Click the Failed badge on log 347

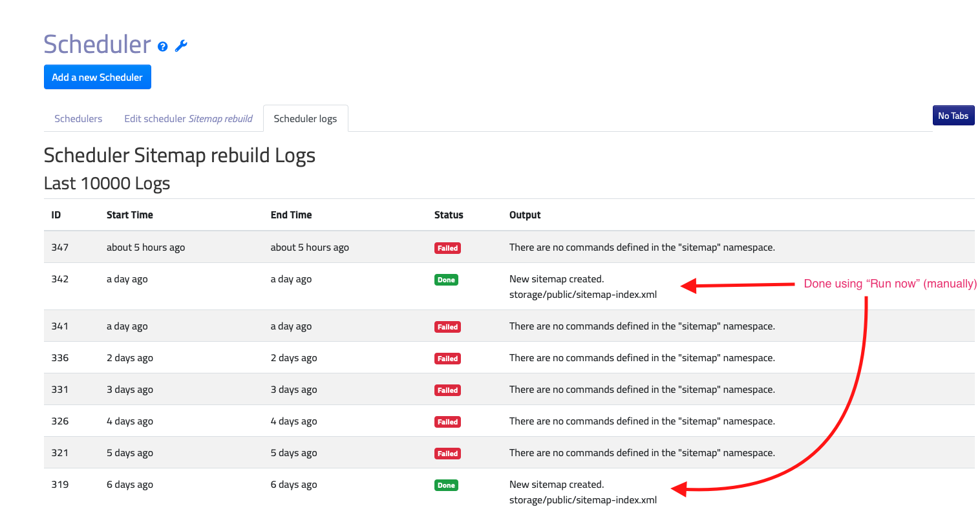[447, 248]
